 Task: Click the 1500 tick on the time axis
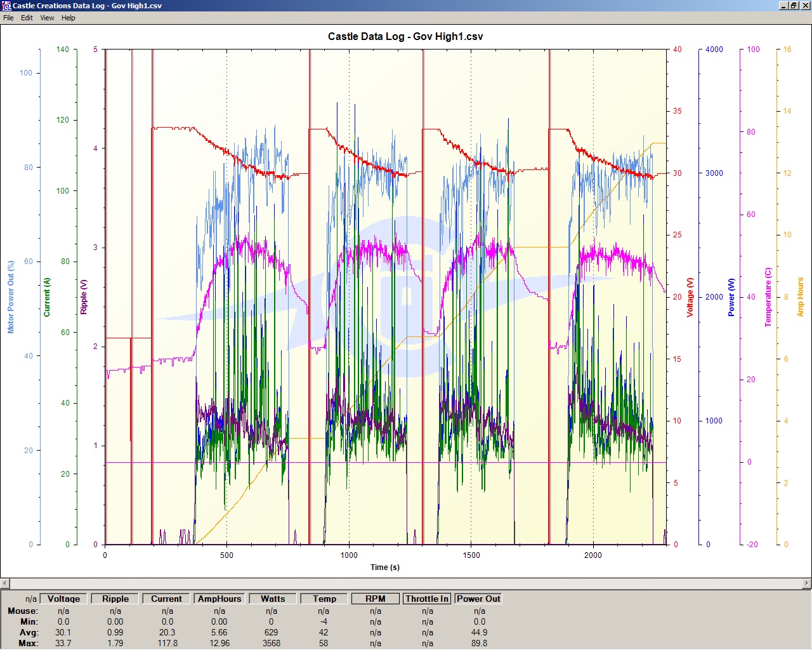click(471, 555)
